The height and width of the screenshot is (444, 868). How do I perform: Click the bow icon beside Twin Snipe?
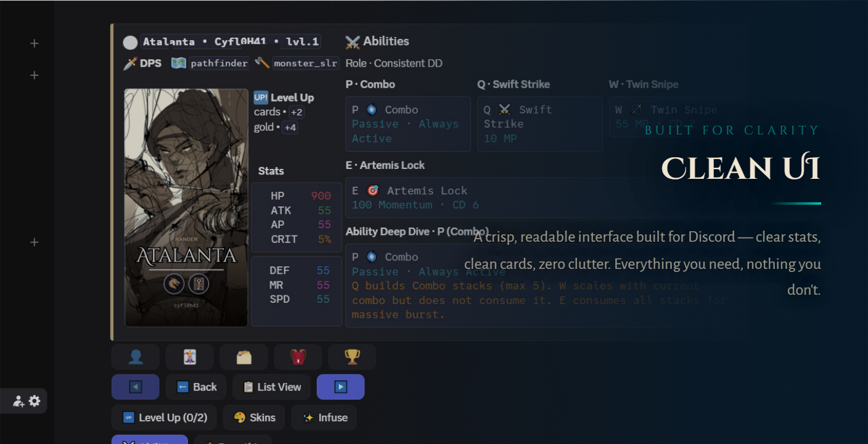coord(636,110)
